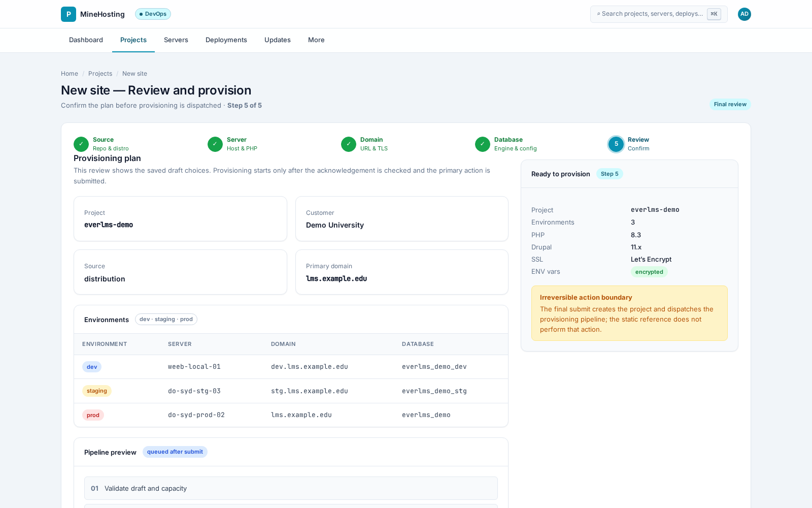Click the Projects breadcrumb link
This screenshot has width=812, height=508.
click(x=100, y=74)
